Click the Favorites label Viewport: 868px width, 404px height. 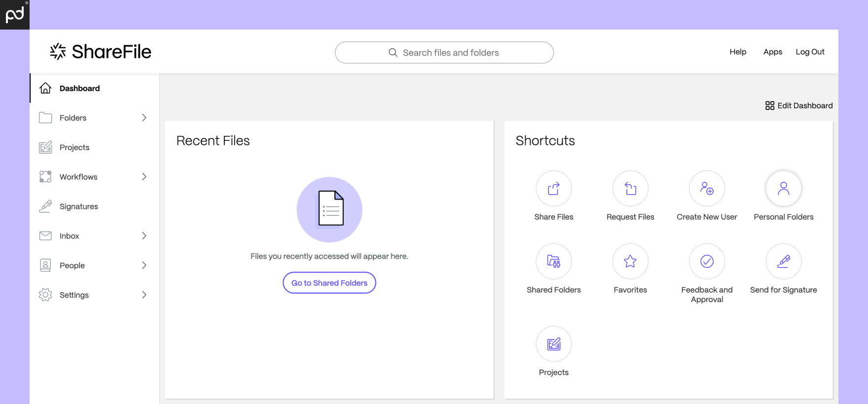point(630,290)
